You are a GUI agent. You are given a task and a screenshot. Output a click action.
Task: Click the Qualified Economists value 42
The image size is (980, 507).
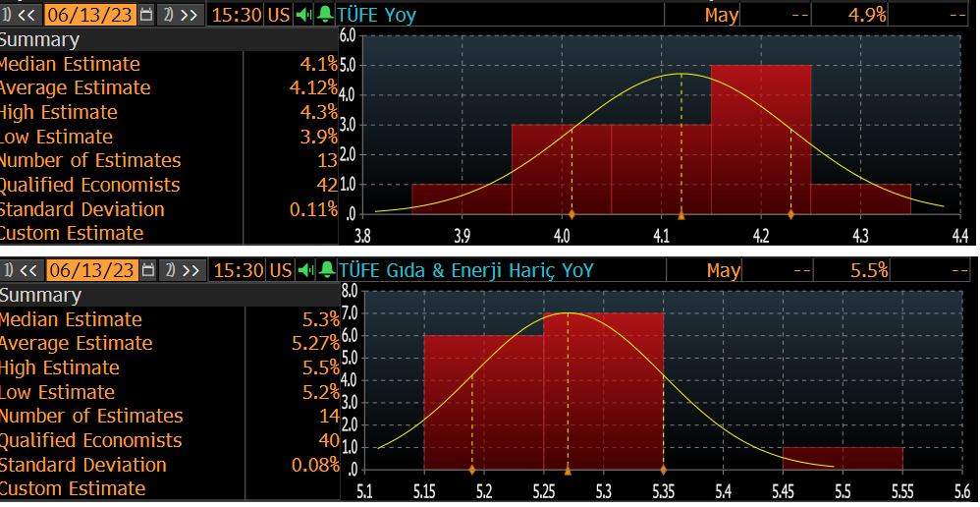(327, 185)
